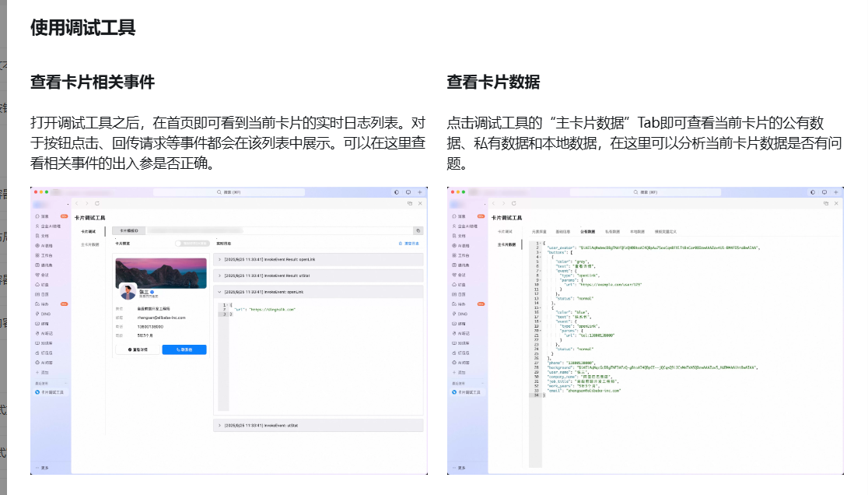868x495 pixels.
Task: Click the popout icon in events screenshot toolbar
Action: tap(410, 203)
